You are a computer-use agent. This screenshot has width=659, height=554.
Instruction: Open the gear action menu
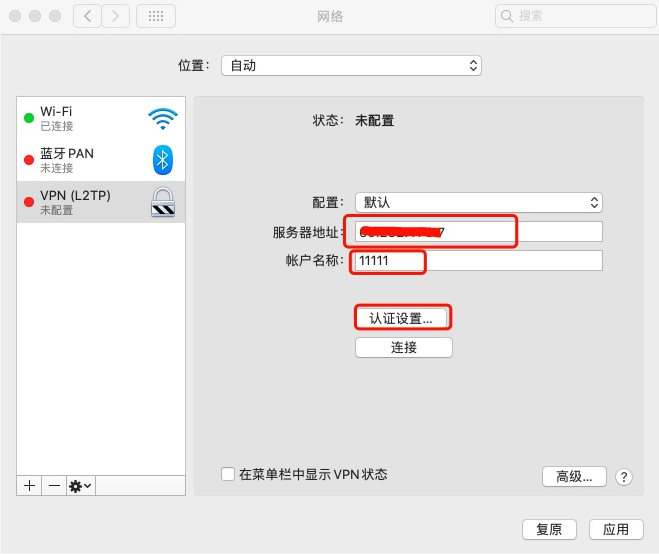(81, 486)
